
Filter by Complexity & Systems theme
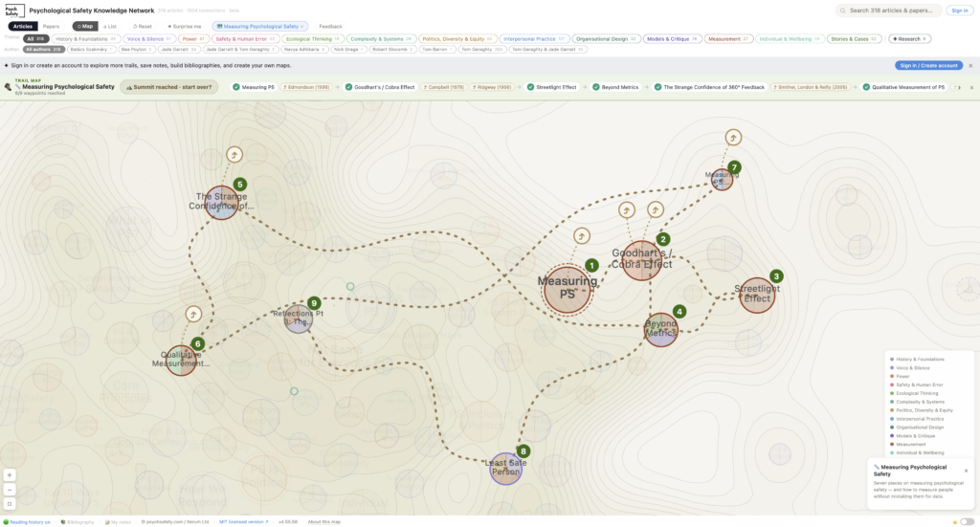click(381, 38)
